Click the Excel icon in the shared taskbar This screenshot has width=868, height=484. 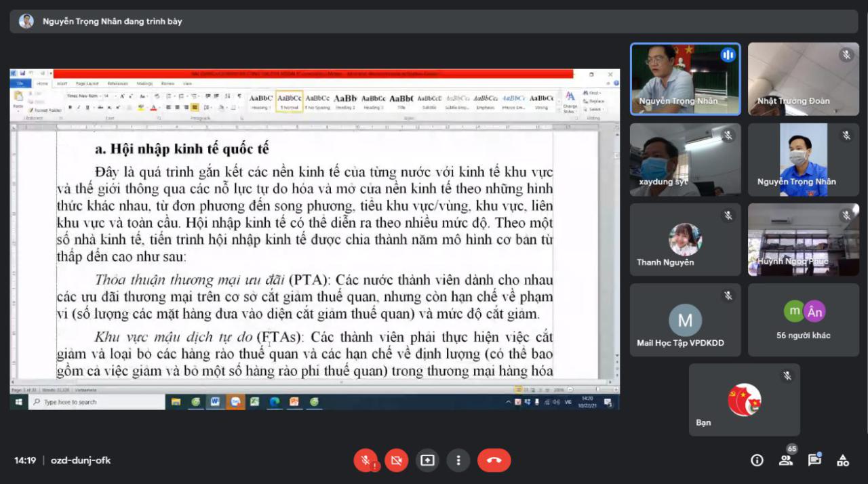pyautogui.click(x=254, y=402)
